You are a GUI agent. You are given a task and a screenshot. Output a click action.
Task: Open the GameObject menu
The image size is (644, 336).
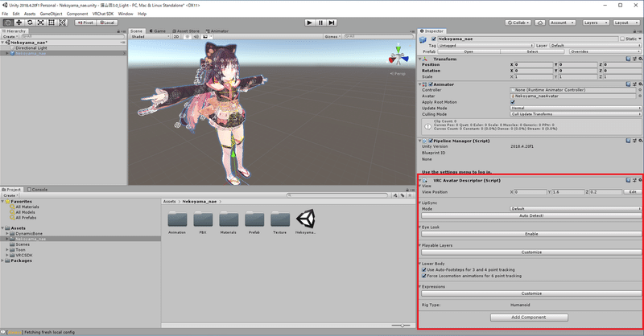[51, 14]
